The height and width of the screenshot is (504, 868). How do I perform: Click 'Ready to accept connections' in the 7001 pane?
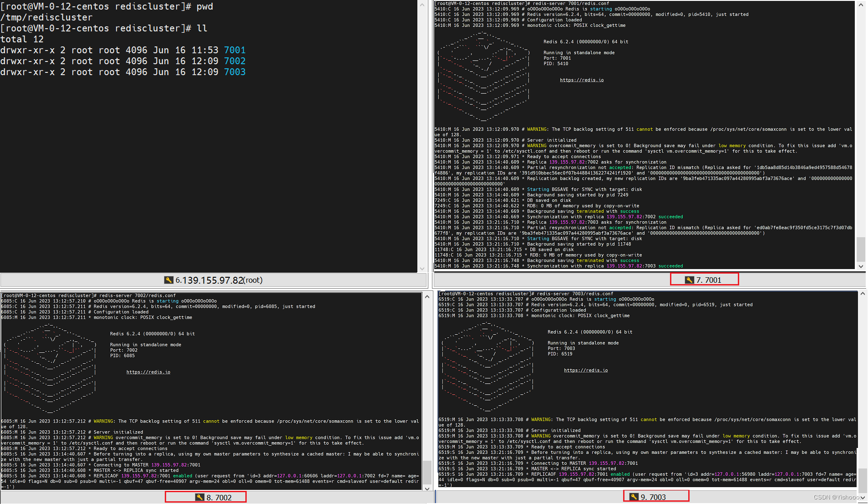(x=564, y=157)
